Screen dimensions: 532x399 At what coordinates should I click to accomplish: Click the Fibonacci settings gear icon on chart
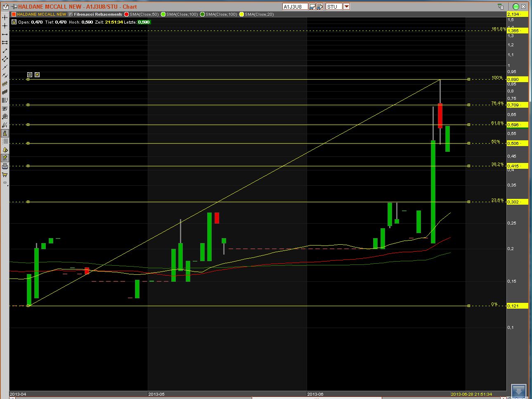(x=30, y=75)
